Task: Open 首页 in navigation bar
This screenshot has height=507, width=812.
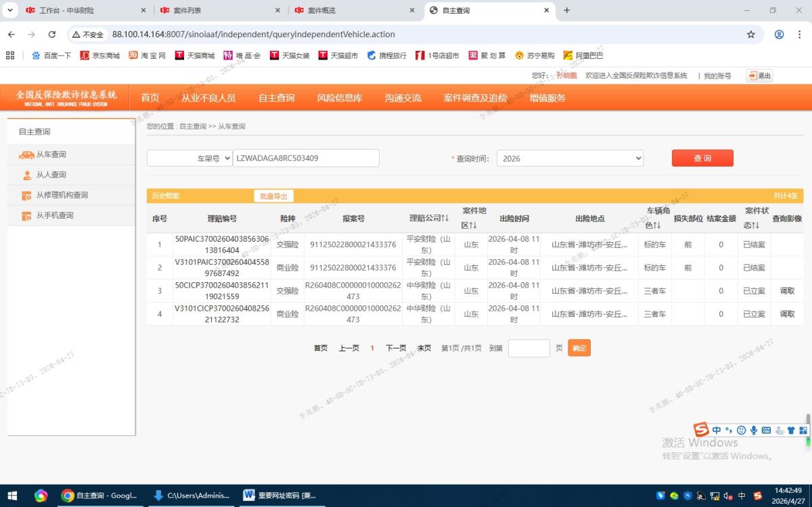Action: click(x=150, y=97)
